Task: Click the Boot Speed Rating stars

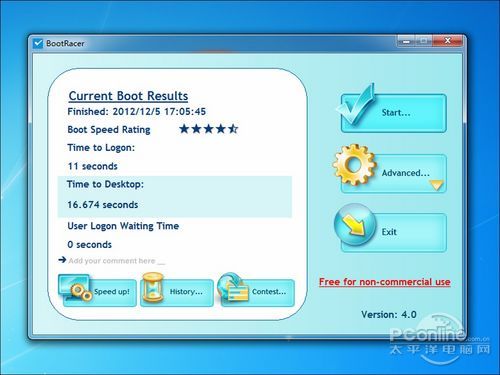Action: (209, 129)
